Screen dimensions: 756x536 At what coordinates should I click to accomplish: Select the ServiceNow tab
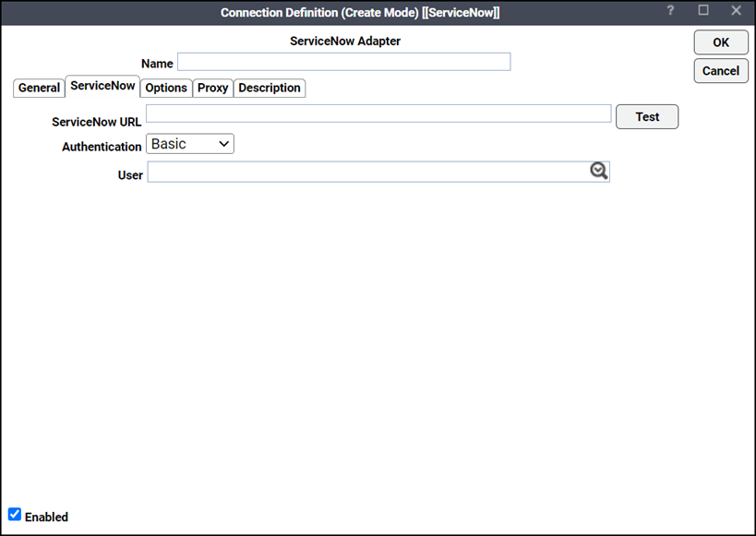(102, 87)
